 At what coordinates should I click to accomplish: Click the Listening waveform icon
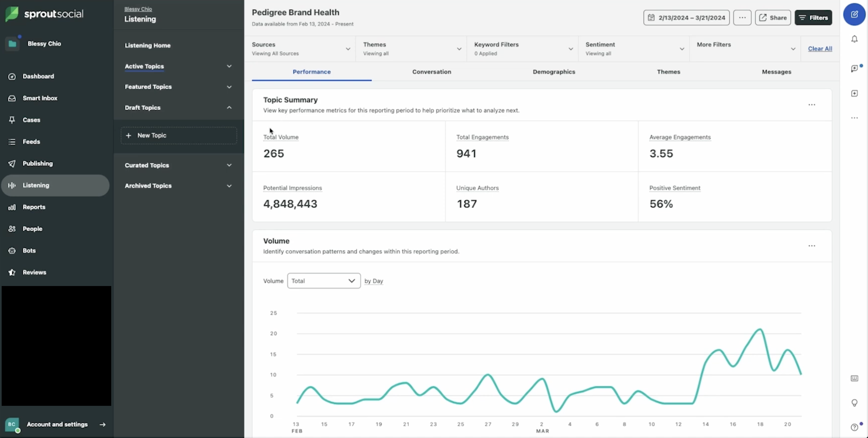(x=12, y=185)
